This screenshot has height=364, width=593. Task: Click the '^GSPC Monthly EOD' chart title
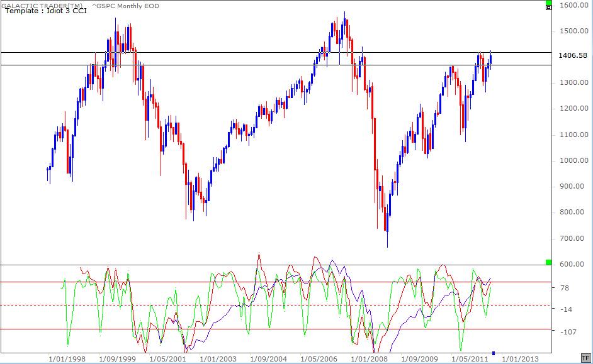pyautogui.click(x=125, y=6)
